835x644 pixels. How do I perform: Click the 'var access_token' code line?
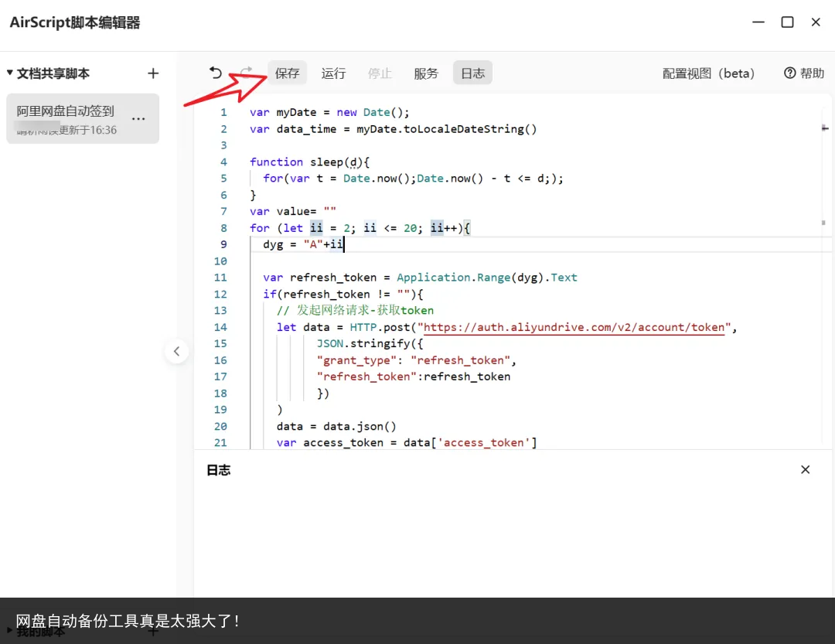[407, 443]
